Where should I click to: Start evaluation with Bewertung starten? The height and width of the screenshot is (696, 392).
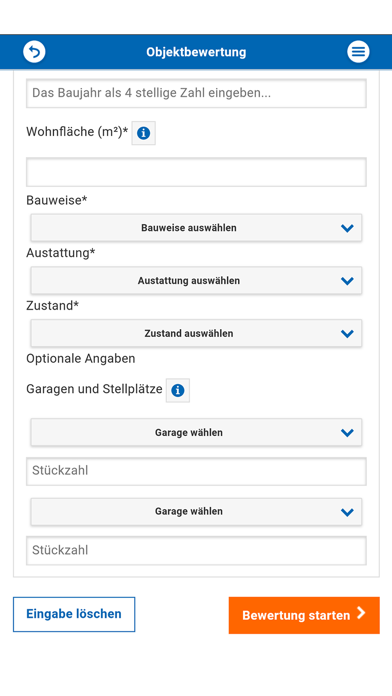304,615
